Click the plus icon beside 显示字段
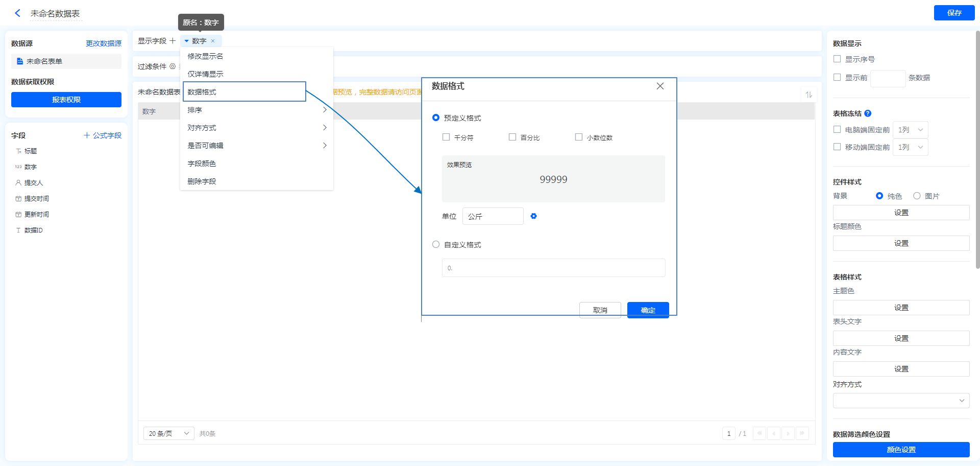Image resolution: width=980 pixels, height=466 pixels. pyautogui.click(x=173, y=41)
